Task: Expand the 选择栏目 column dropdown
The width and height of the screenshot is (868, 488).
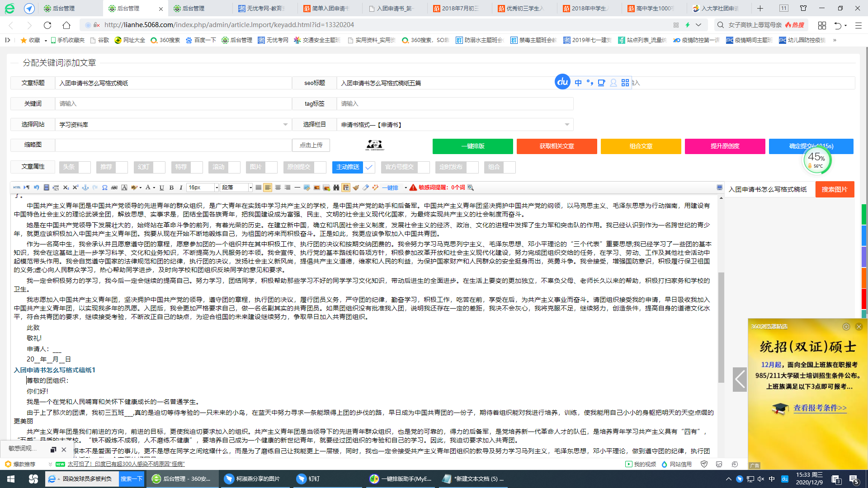Action: [455, 125]
